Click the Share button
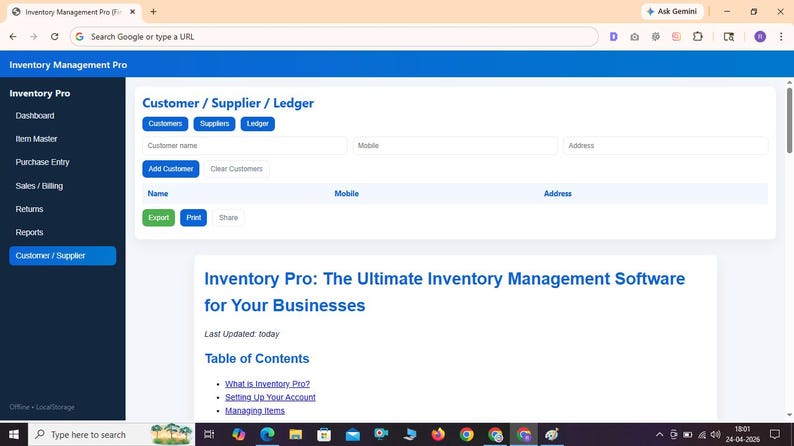This screenshot has width=794, height=446. coord(228,218)
